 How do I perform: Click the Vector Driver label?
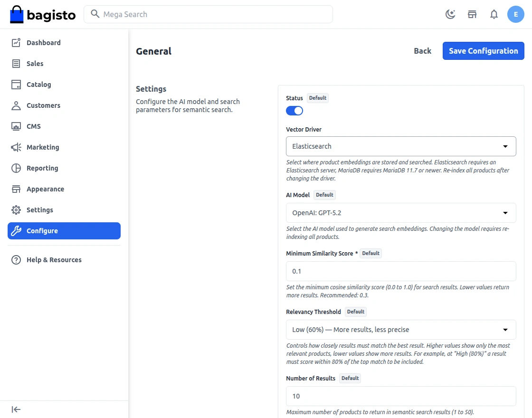click(304, 130)
